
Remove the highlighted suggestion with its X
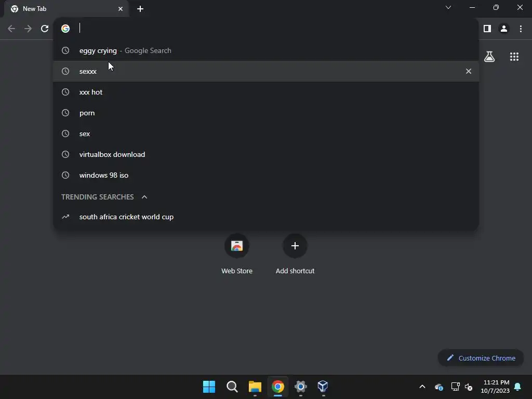point(469,71)
